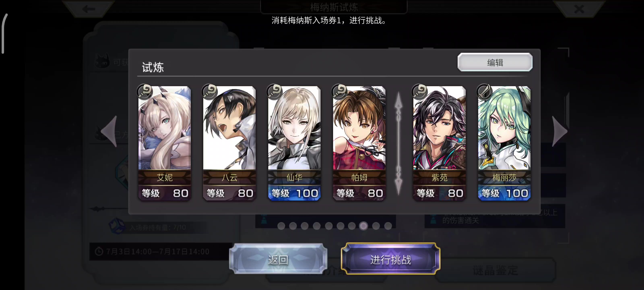
Task: Open the 编辑 party edit button
Action: point(495,62)
